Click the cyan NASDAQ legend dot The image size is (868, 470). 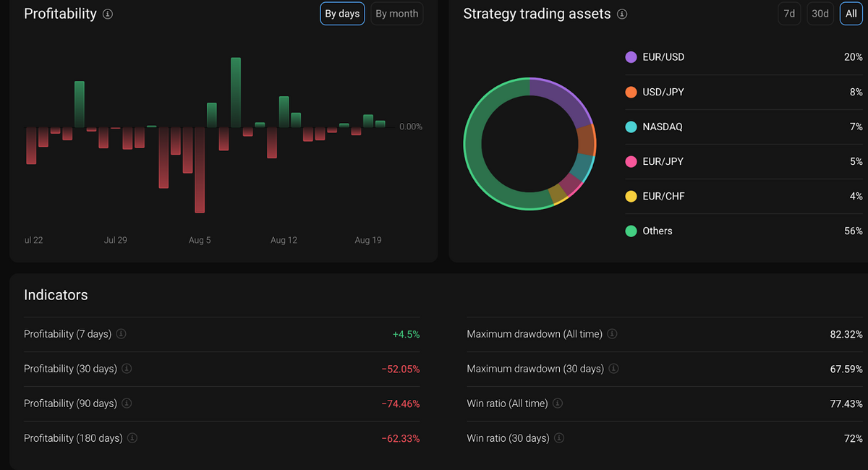(631, 127)
